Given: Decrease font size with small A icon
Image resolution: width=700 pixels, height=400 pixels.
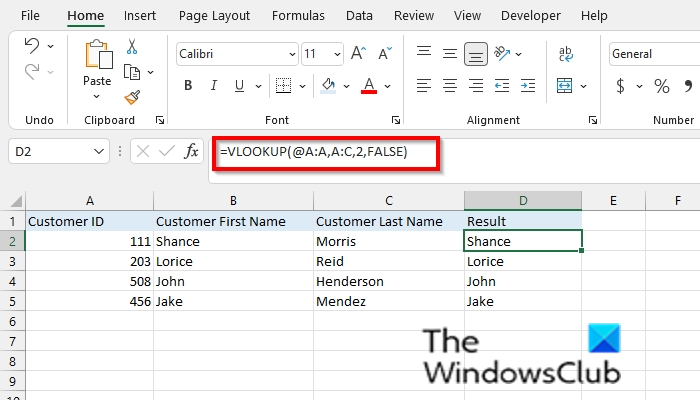Looking at the screenshot, I should (x=384, y=54).
